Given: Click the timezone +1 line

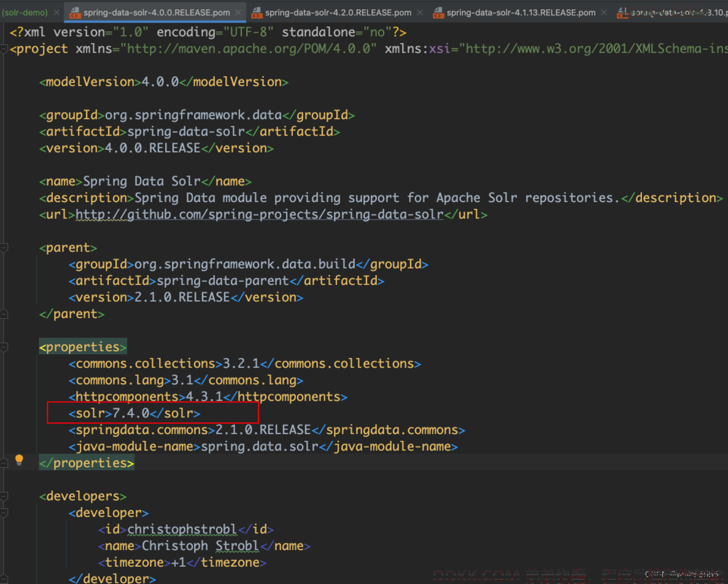Looking at the screenshot, I should click(x=182, y=563).
